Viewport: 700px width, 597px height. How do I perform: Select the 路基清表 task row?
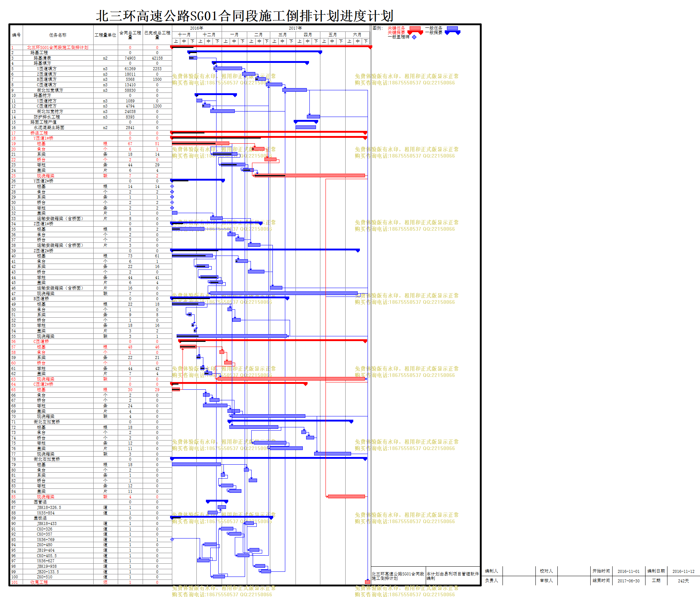(x=91, y=58)
